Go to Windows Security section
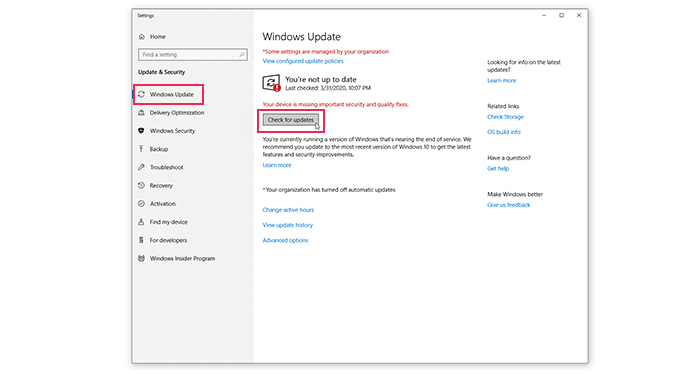 (x=172, y=131)
